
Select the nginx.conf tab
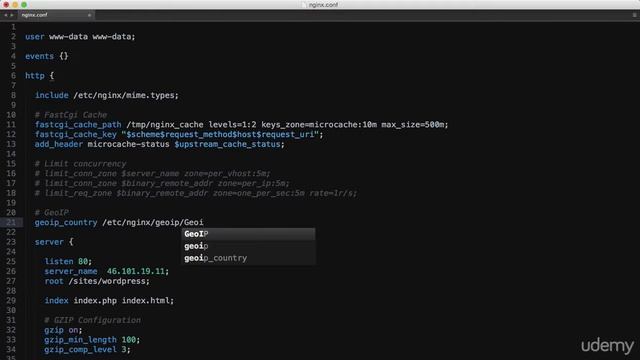point(56,15)
